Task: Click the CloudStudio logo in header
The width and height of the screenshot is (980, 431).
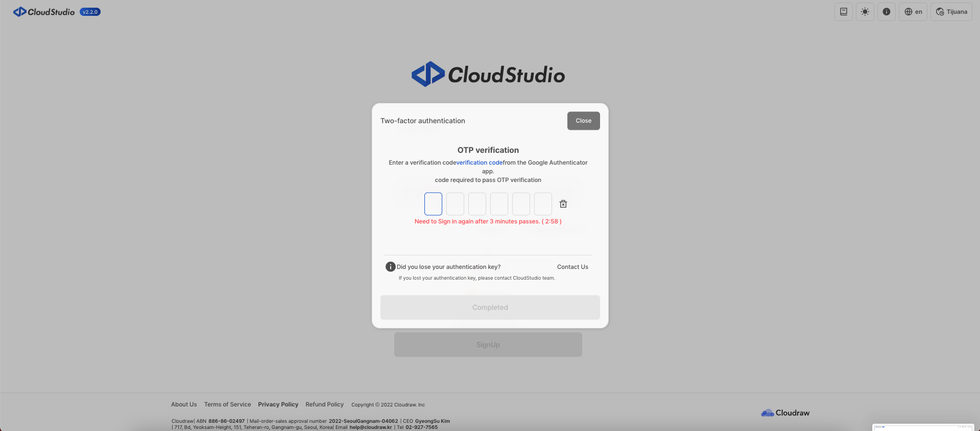Action: 44,12
